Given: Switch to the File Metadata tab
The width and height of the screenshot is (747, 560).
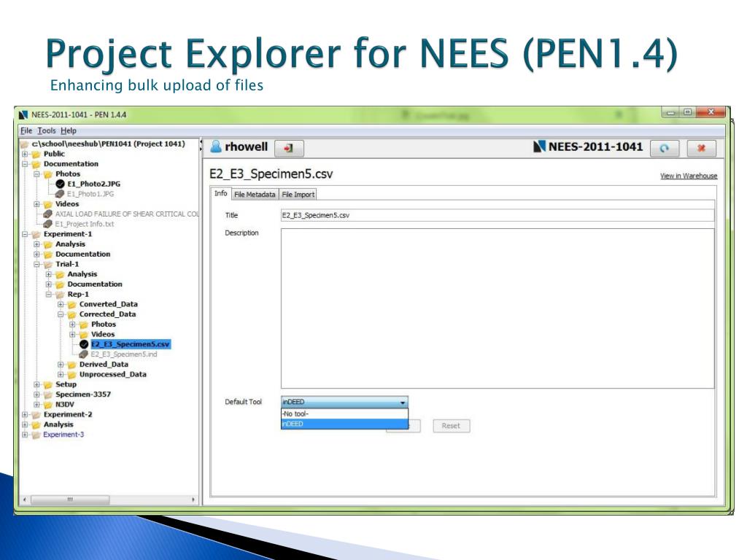Looking at the screenshot, I should 255,194.
